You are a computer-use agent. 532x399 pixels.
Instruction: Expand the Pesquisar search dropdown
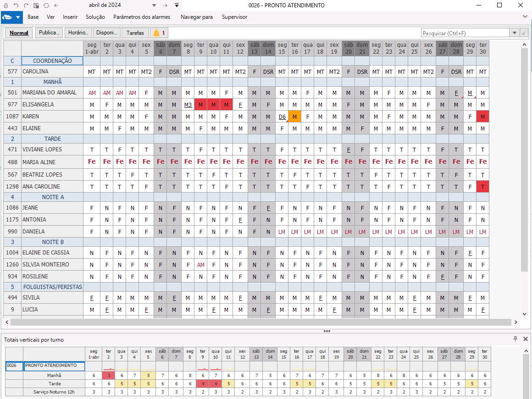[515, 33]
